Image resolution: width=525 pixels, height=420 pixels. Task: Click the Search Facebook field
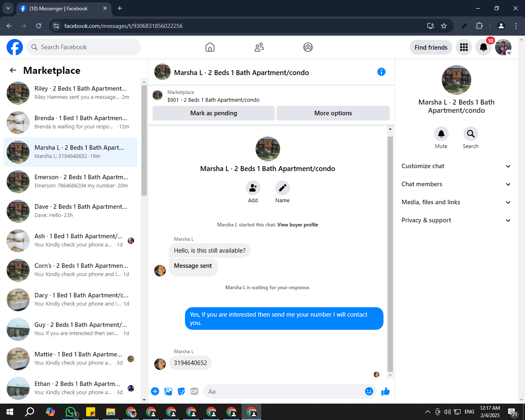point(84,47)
